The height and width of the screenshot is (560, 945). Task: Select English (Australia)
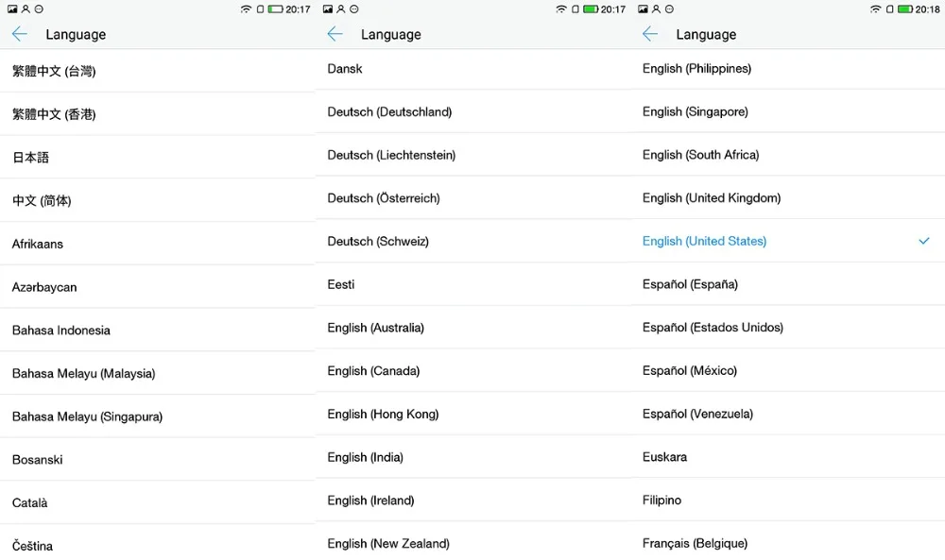click(x=473, y=328)
